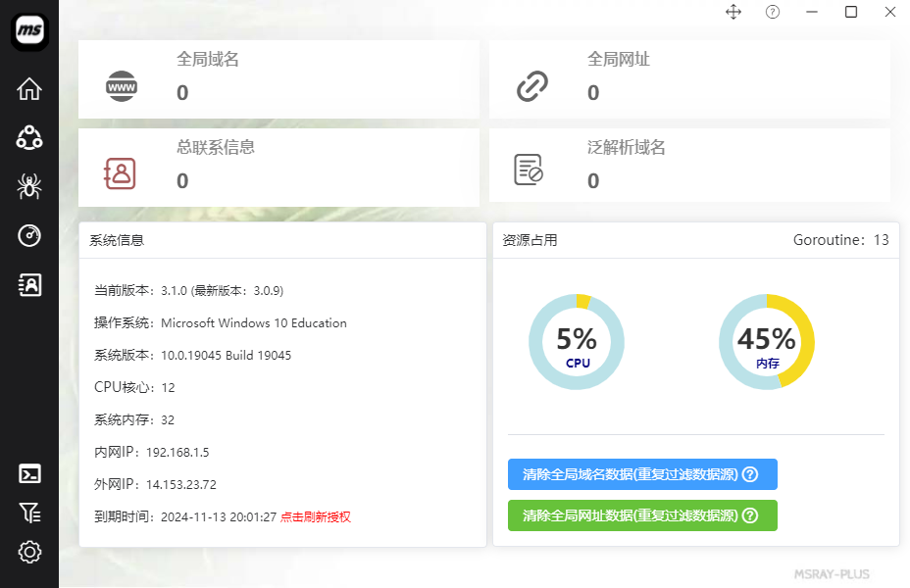Click the red 点击刷新授权 link

click(315, 516)
